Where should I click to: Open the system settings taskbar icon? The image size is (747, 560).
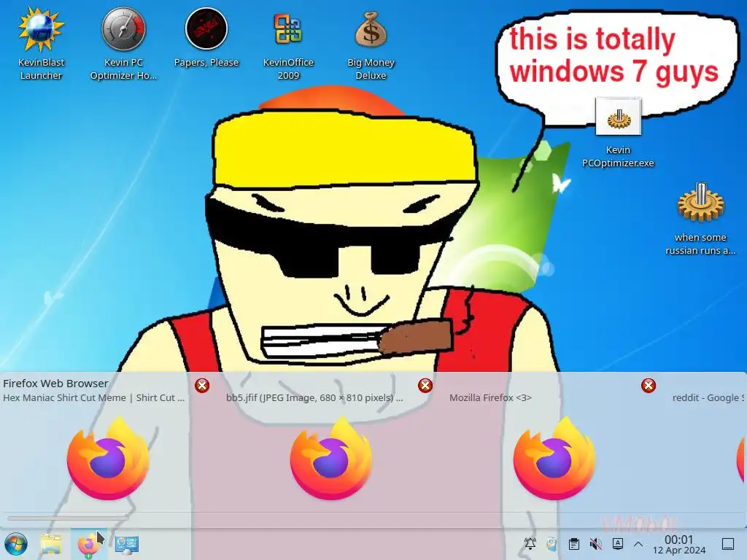(127, 544)
